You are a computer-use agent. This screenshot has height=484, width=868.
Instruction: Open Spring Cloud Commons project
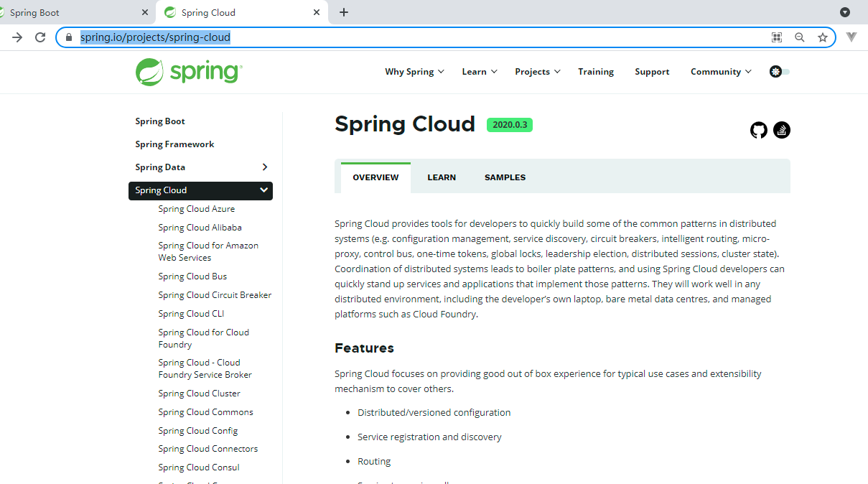click(205, 412)
